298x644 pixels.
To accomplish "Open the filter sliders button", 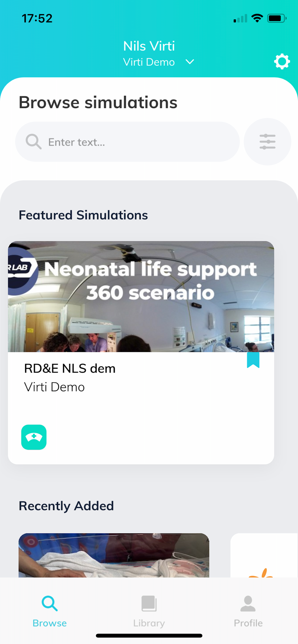I will coord(268,142).
